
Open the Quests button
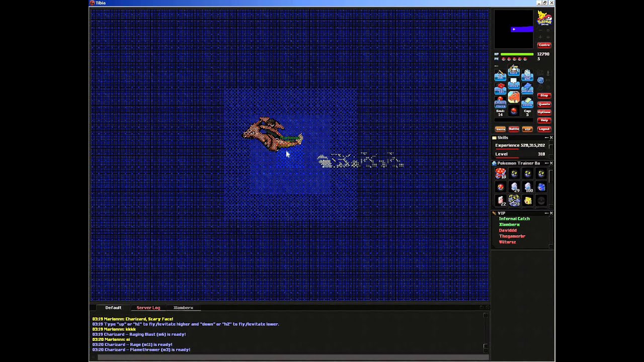point(544,104)
